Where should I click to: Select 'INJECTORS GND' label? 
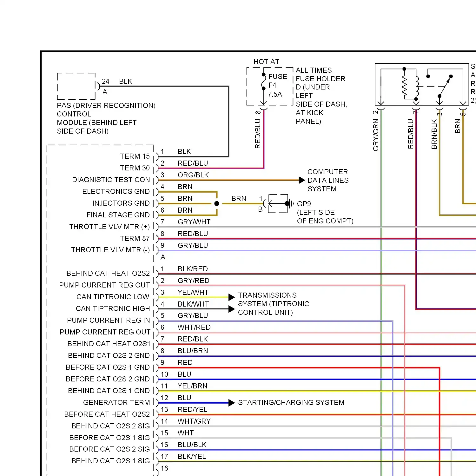pos(121,203)
